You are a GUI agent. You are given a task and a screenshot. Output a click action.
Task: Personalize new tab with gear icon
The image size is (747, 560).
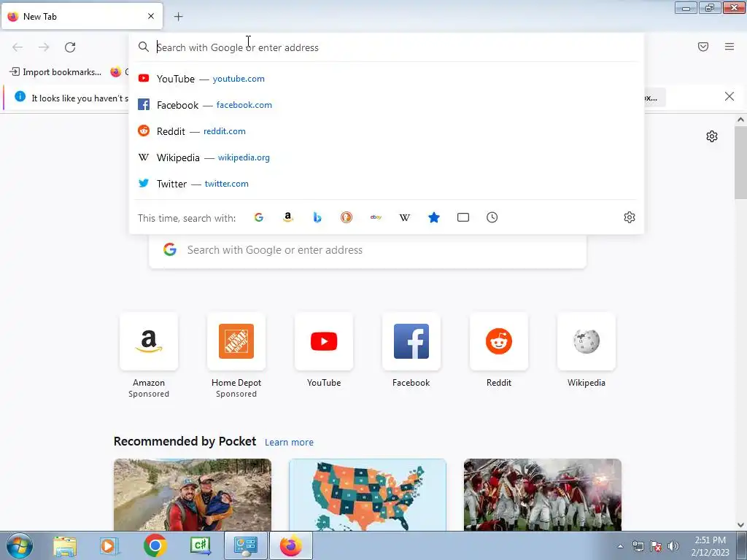(712, 136)
